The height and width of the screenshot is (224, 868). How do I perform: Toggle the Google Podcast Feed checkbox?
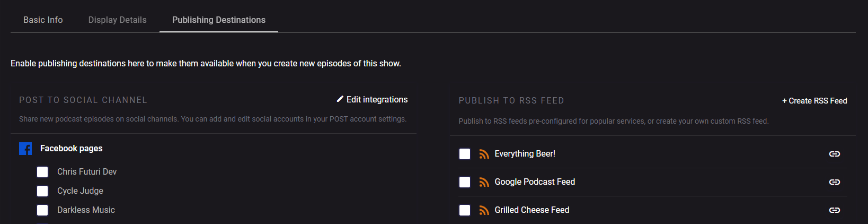(465, 182)
